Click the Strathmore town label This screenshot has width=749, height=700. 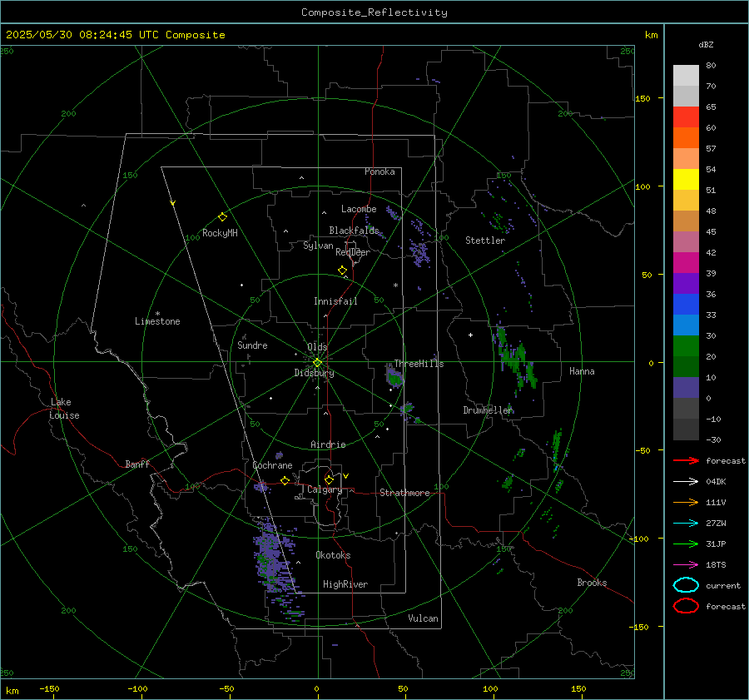pyautogui.click(x=405, y=493)
